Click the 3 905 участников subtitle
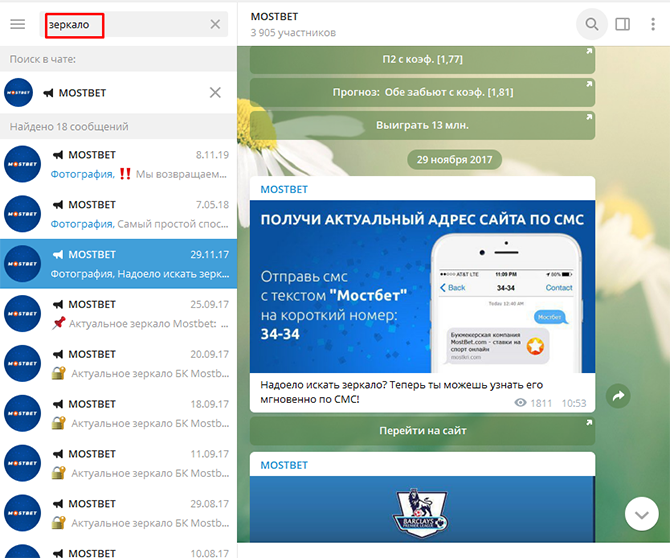The image size is (670, 558). click(293, 33)
